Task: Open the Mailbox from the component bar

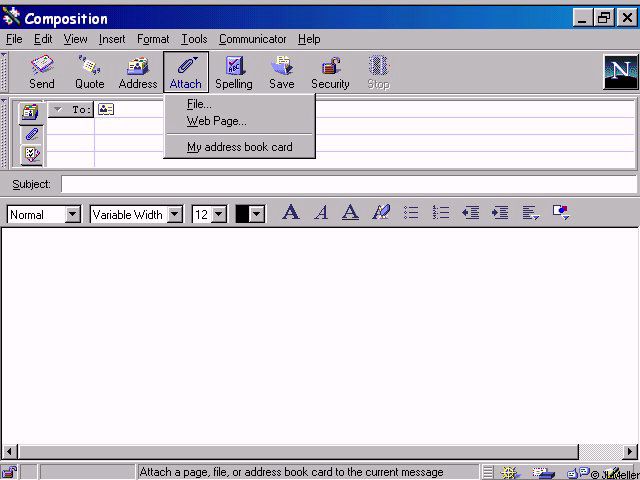Action: pos(544,473)
